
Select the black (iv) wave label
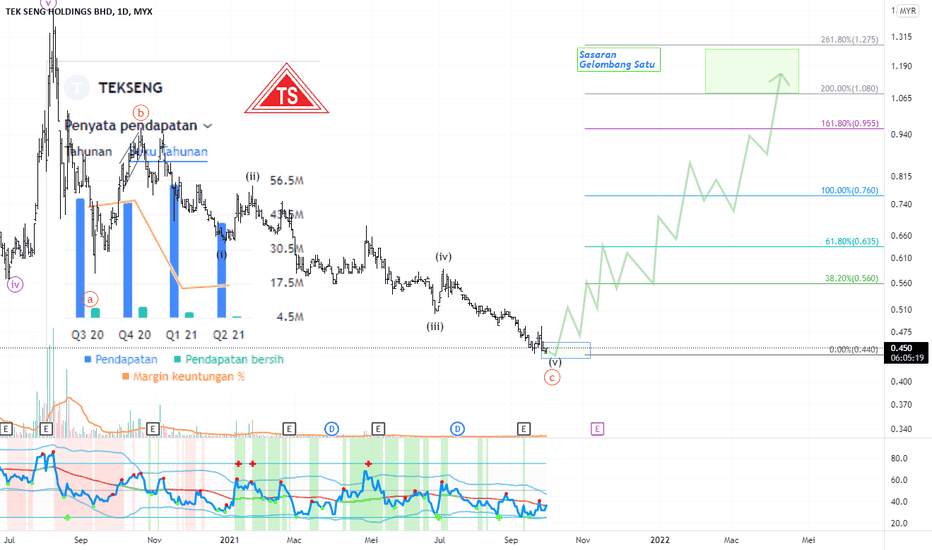pyautogui.click(x=443, y=257)
